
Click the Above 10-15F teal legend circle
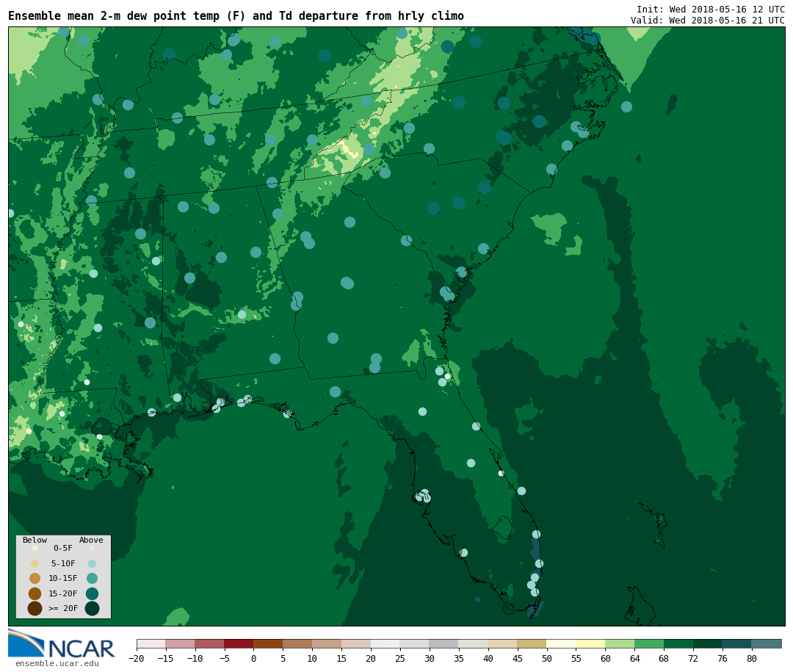click(92, 579)
